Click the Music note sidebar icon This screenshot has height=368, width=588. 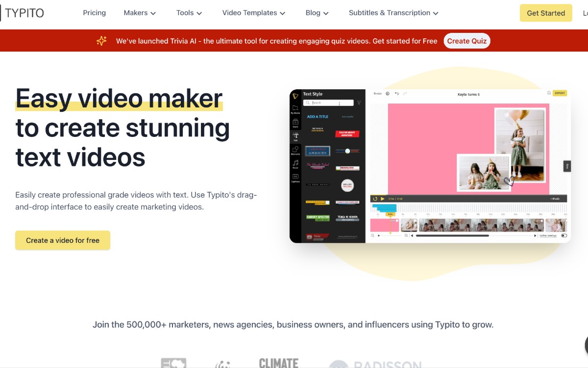(295, 163)
